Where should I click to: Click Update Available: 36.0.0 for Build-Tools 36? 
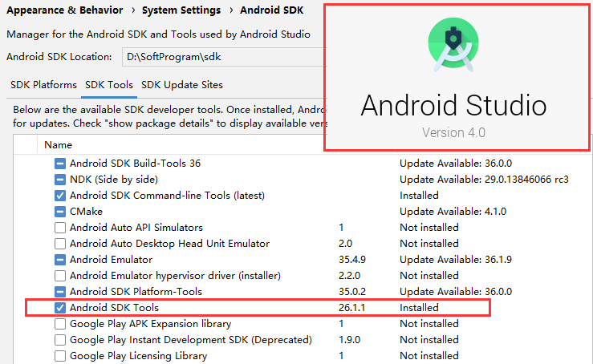coord(456,164)
